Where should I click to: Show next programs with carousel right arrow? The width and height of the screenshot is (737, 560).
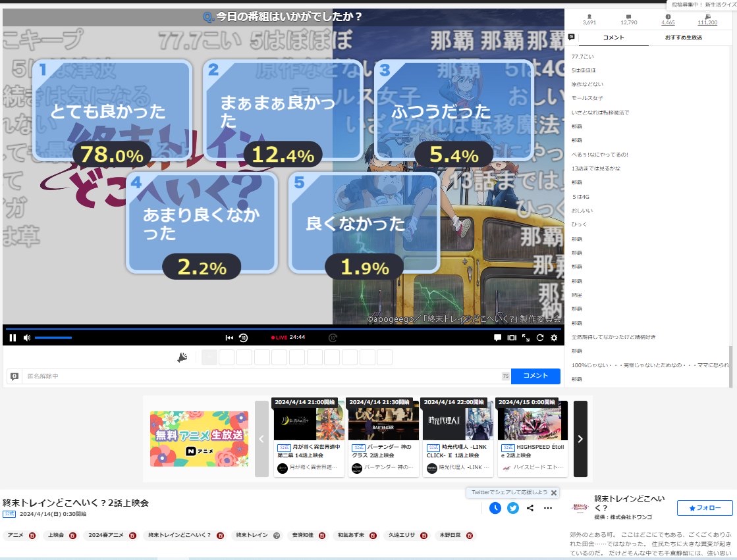(x=580, y=439)
